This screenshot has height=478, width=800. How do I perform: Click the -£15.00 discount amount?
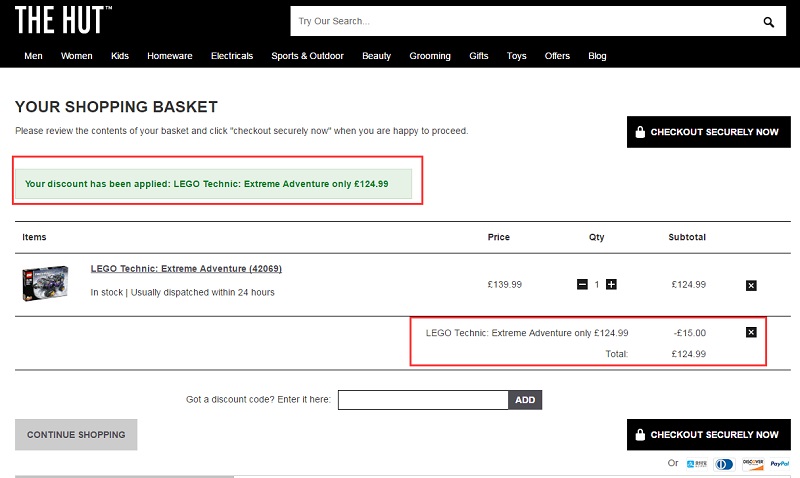690,333
